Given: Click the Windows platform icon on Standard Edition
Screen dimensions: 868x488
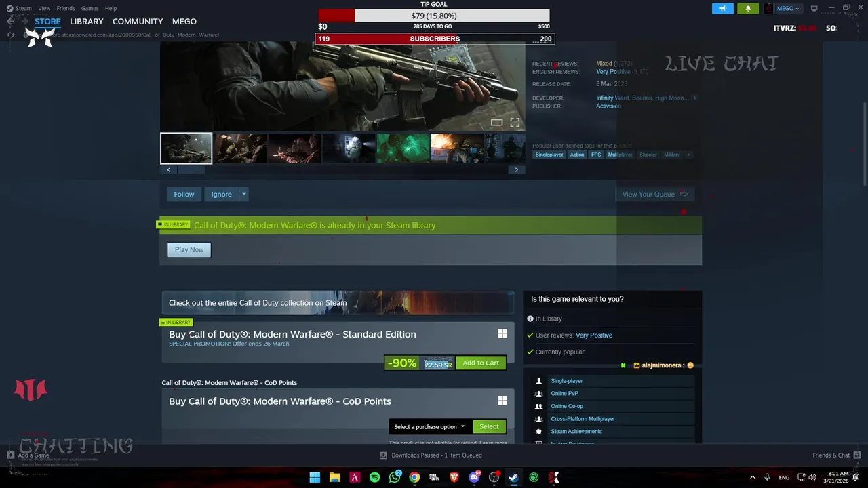Looking at the screenshot, I should [502, 333].
